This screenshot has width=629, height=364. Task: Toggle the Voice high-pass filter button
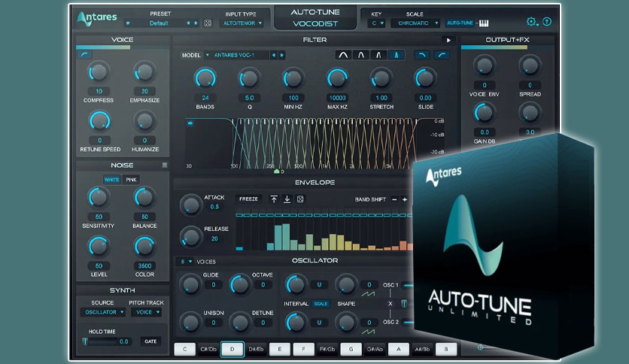84,54
